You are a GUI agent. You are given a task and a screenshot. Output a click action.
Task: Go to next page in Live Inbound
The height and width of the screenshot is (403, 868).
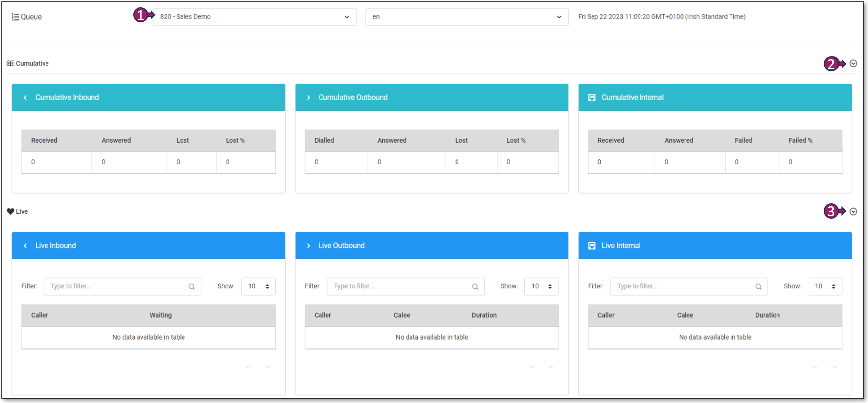267,367
